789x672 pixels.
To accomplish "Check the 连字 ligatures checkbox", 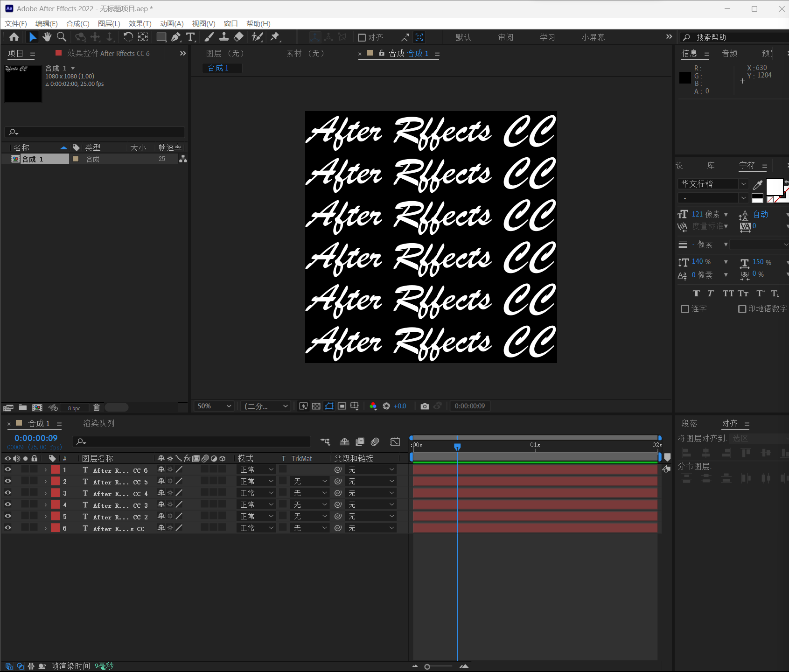I will 685,309.
